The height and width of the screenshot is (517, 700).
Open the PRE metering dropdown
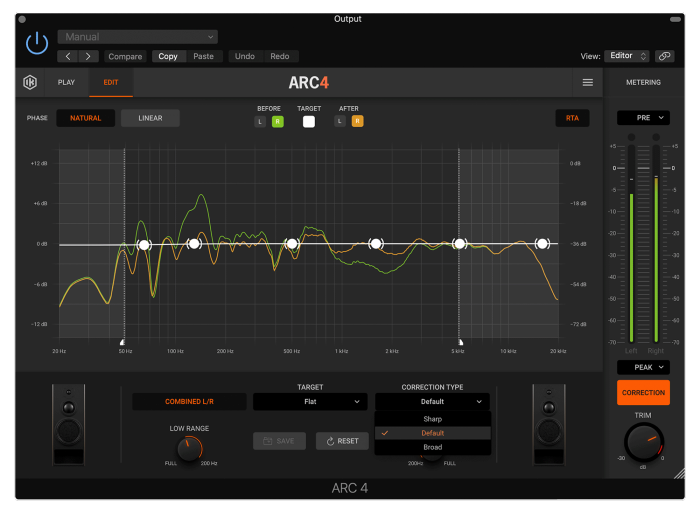point(643,117)
